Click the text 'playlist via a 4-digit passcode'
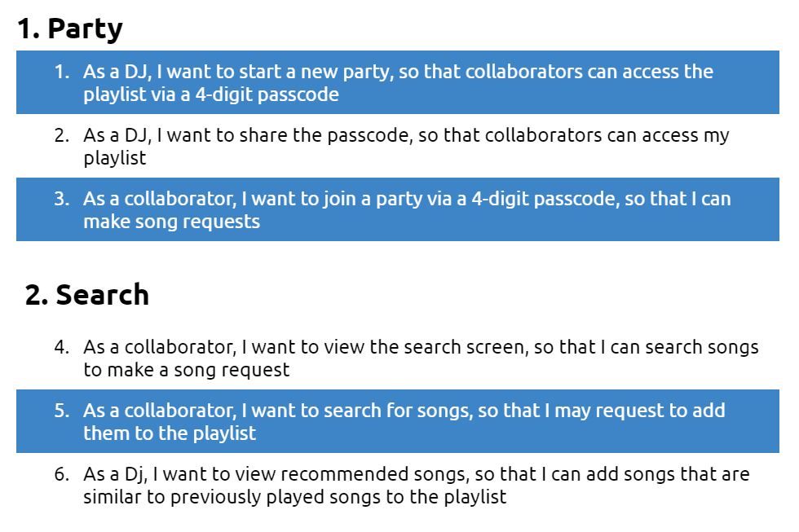The width and height of the screenshot is (799, 532). 211,95
